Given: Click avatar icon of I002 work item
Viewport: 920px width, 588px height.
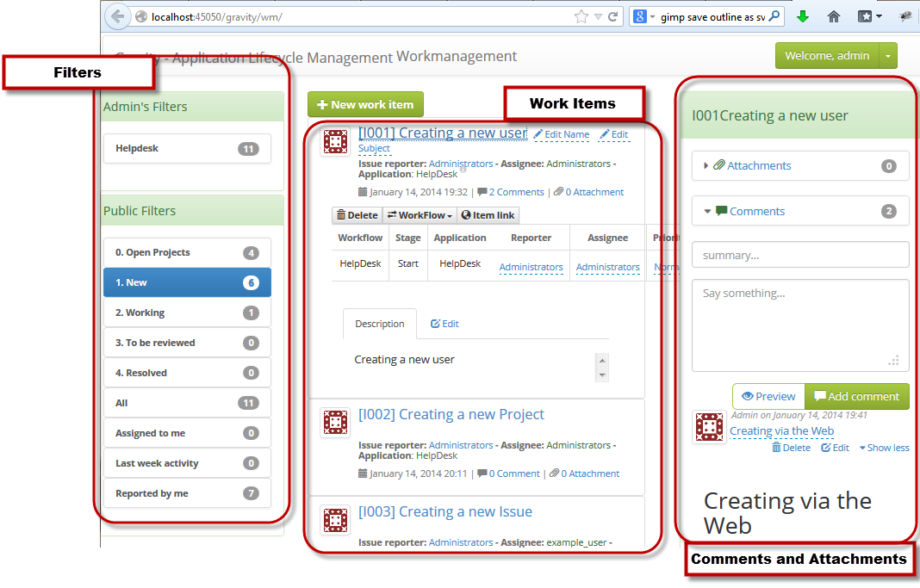Looking at the screenshot, I should coord(334,423).
